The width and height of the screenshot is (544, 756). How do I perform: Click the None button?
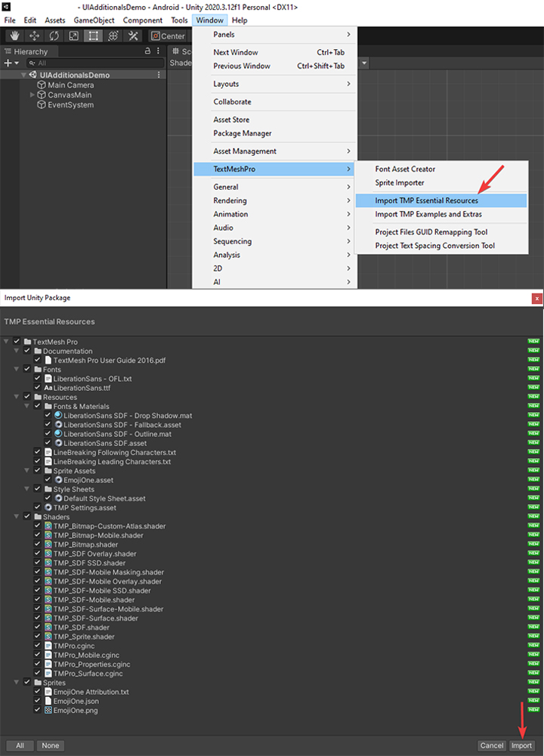tap(50, 745)
